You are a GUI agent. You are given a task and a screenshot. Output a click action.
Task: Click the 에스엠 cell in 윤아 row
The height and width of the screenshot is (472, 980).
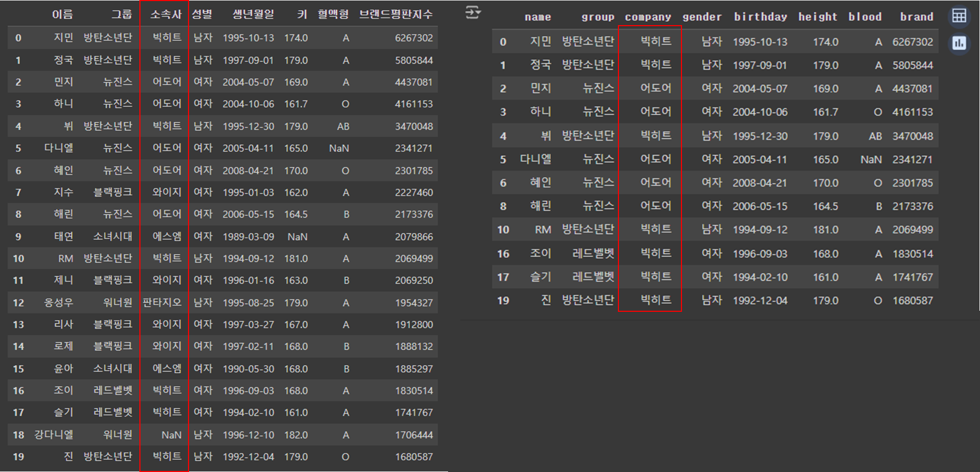[x=167, y=369]
